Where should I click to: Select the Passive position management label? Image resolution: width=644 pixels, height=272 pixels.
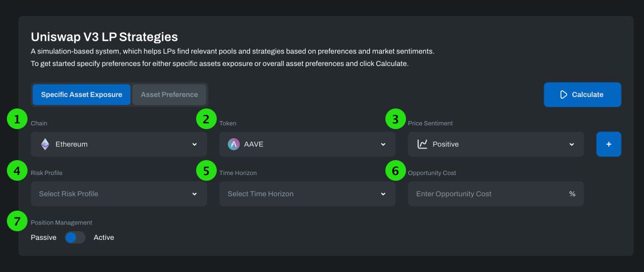(x=44, y=238)
